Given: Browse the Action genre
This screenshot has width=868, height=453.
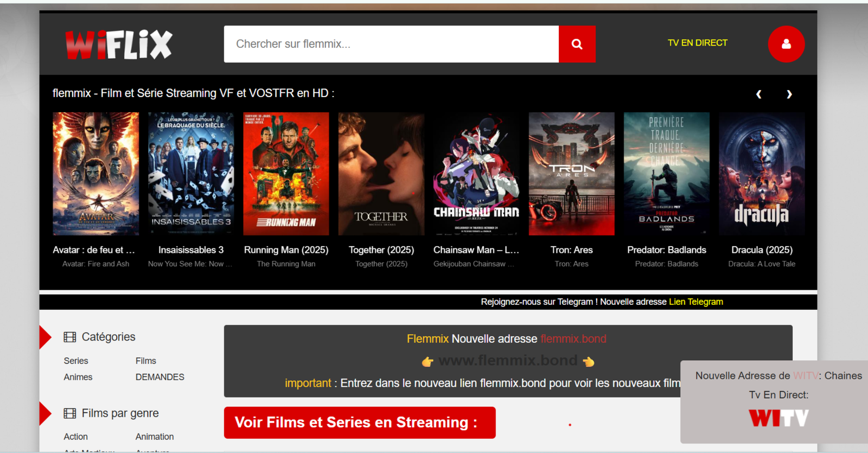Looking at the screenshot, I should coord(76,437).
